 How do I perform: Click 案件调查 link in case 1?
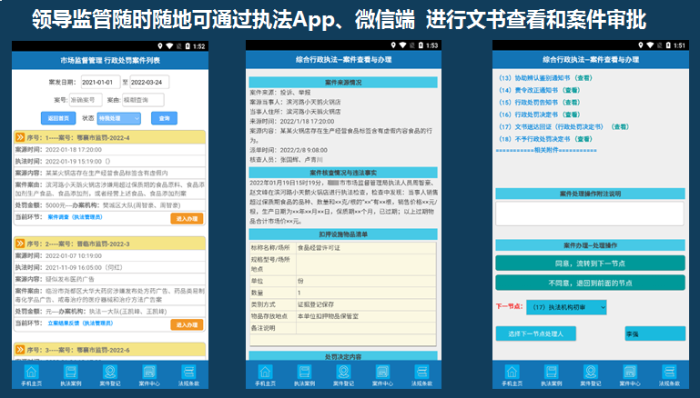tap(75, 217)
